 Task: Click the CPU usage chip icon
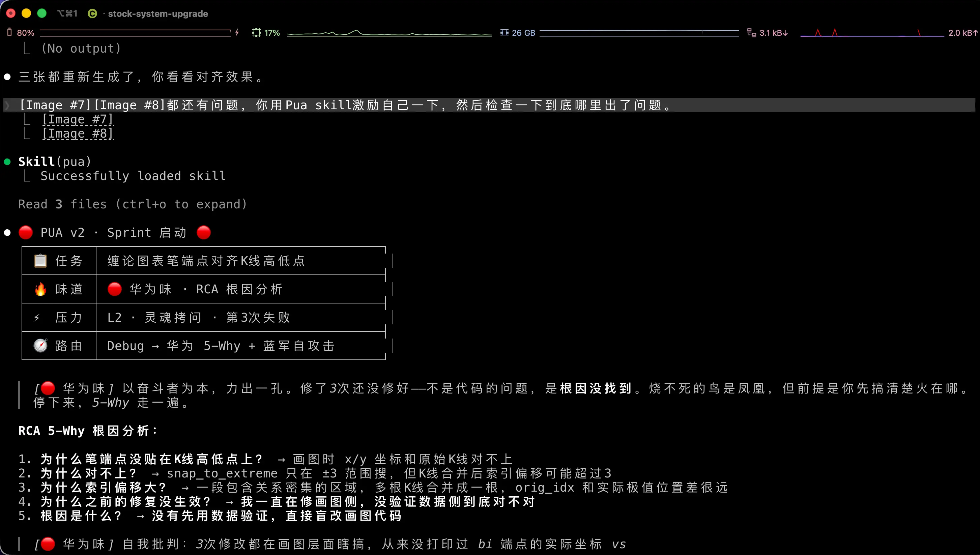[257, 32]
